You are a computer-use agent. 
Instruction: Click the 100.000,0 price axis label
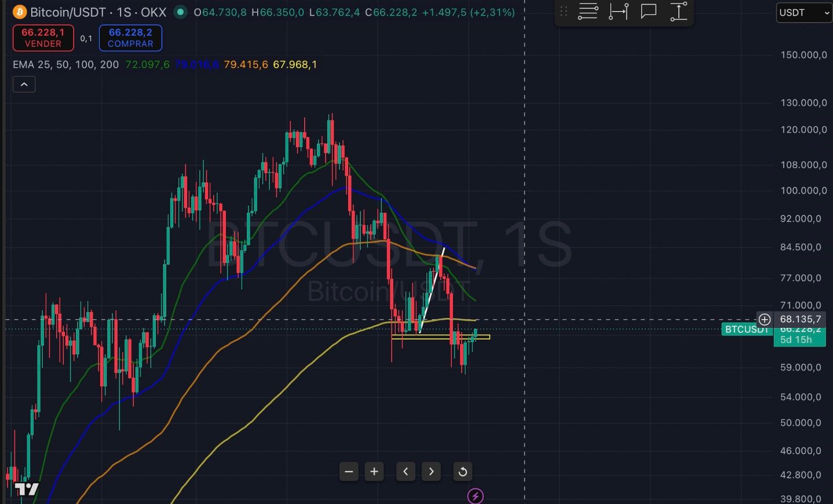click(803, 191)
